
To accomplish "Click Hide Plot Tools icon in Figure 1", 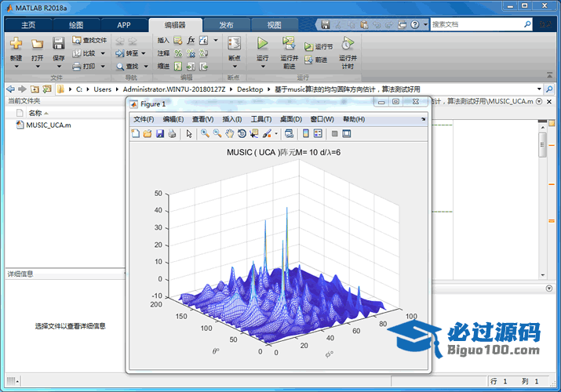I will [x=334, y=133].
